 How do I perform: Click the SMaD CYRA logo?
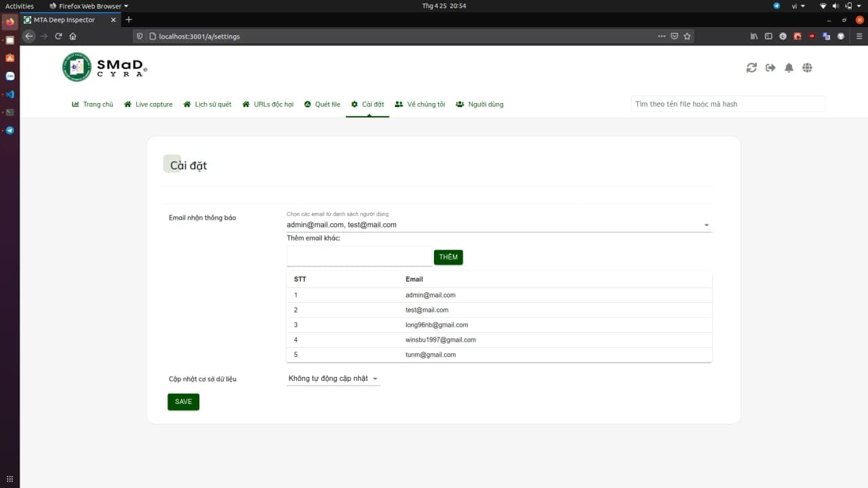[x=104, y=67]
